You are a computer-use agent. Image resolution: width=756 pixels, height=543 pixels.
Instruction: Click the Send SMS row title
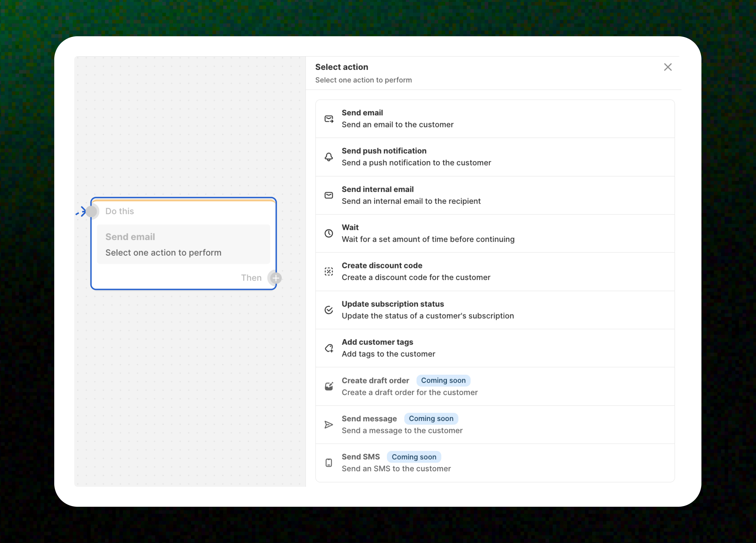360,457
